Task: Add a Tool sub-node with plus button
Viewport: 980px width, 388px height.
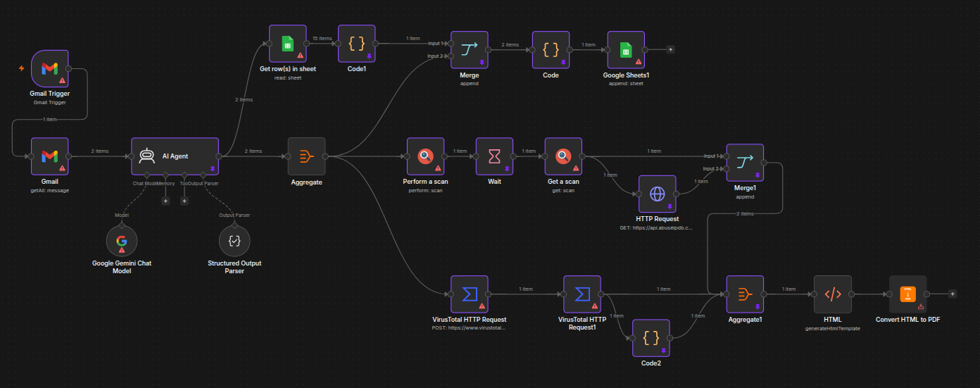Action: pyautogui.click(x=184, y=201)
